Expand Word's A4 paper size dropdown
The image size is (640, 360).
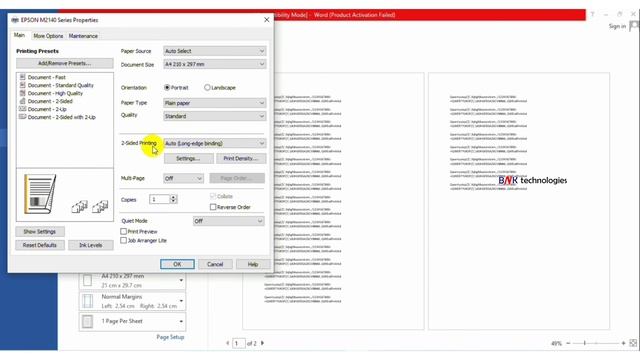click(x=181, y=280)
